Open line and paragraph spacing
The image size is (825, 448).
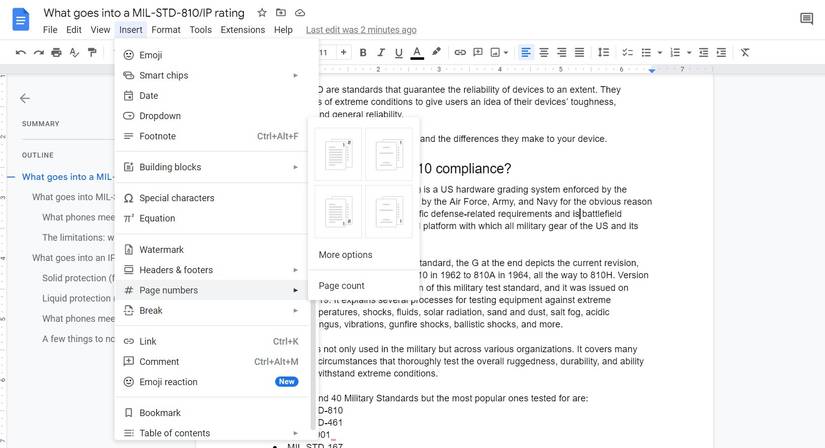pos(603,53)
